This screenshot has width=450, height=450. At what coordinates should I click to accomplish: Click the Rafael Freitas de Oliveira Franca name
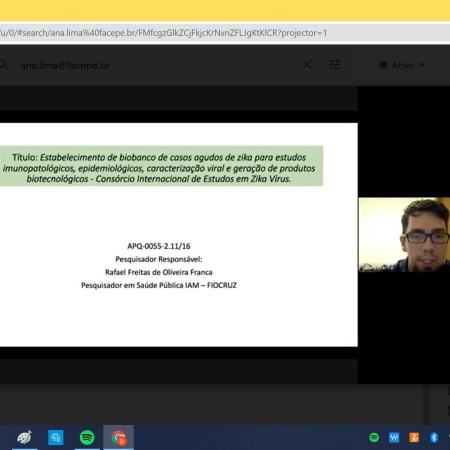coord(159,272)
